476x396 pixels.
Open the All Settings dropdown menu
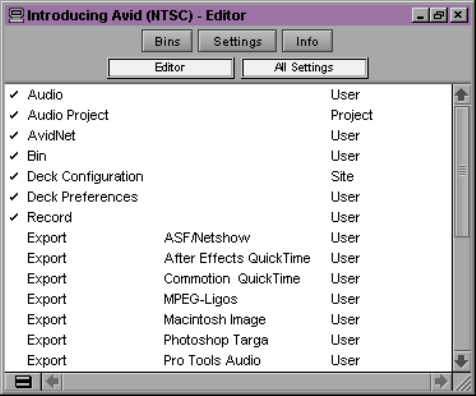[x=304, y=68]
